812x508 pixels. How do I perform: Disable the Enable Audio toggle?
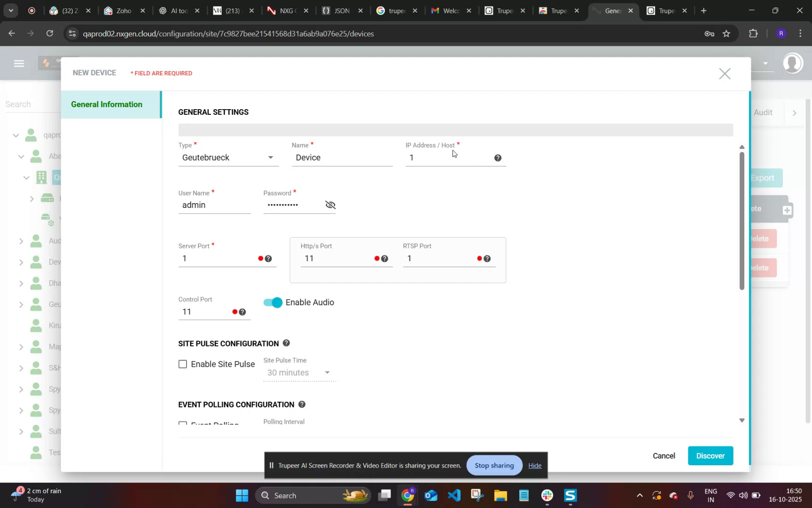pos(273,302)
